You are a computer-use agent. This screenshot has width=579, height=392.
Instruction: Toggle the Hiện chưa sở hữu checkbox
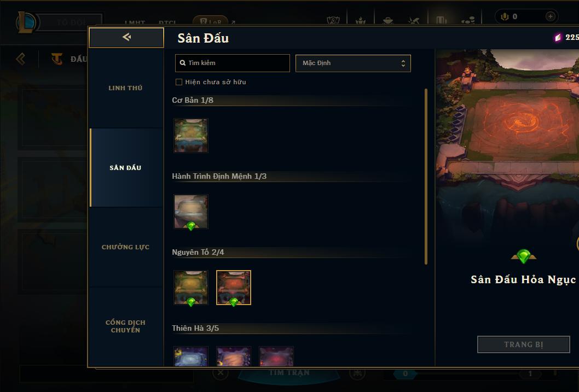[179, 82]
